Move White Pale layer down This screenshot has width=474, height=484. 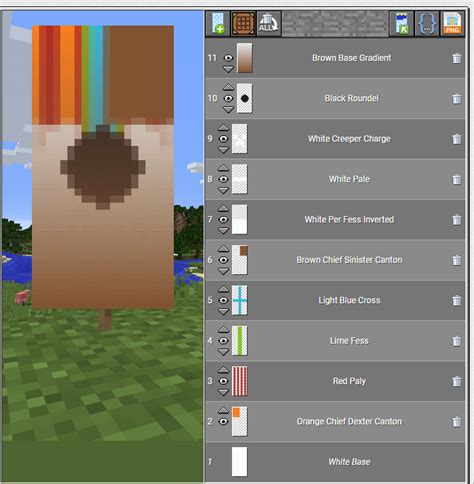(x=223, y=190)
